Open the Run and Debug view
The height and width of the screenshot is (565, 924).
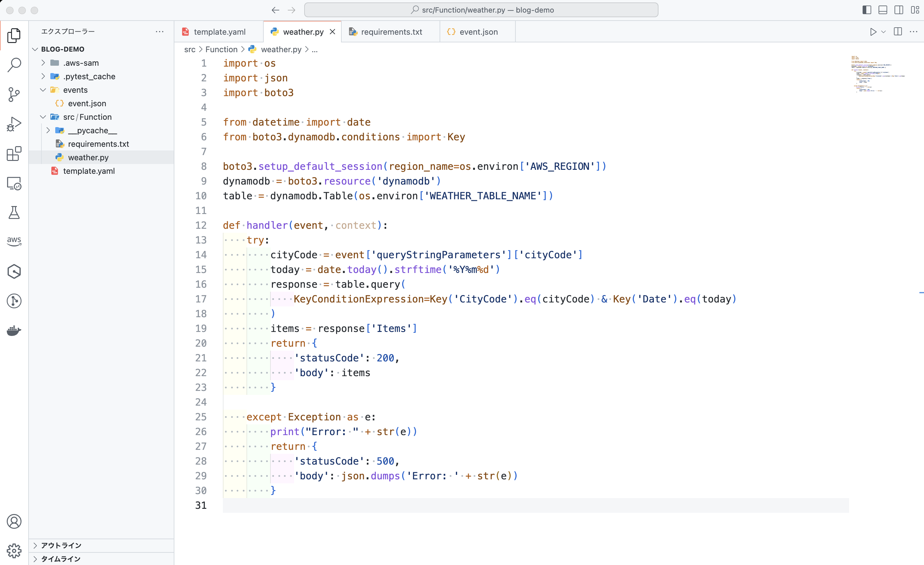14,124
